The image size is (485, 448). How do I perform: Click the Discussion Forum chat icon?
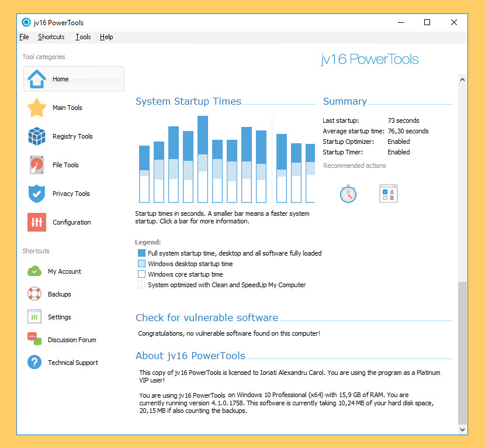(34, 339)
